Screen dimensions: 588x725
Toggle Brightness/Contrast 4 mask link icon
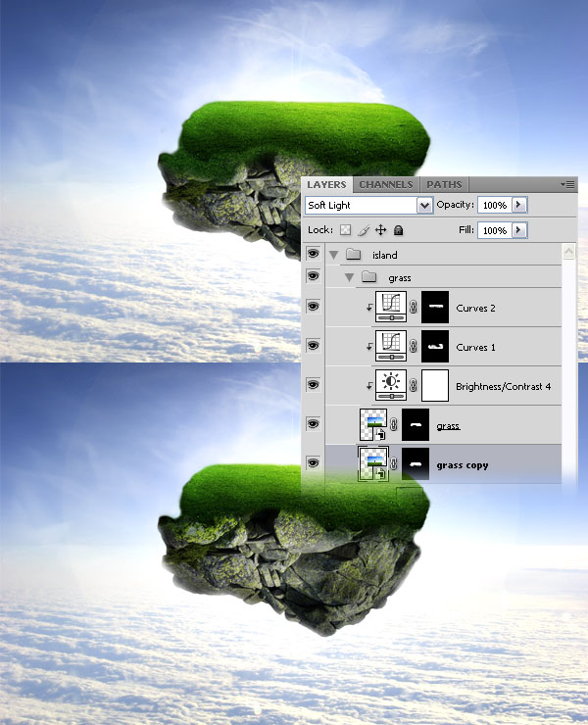click(x=414, y=385)
